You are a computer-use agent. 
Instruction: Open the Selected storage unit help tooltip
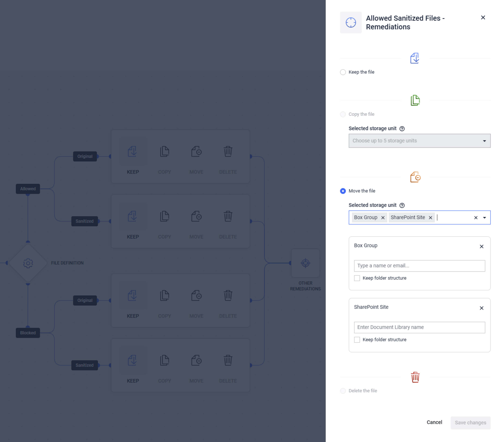402,205
